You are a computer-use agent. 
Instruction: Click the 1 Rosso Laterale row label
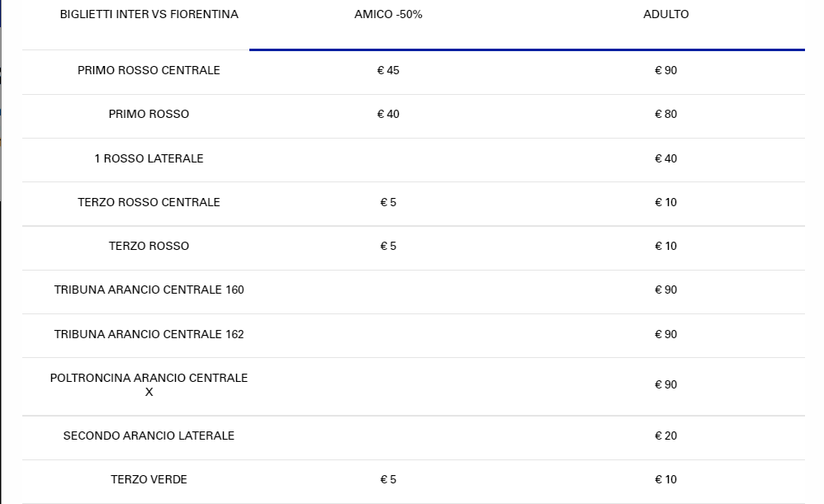[x=149, y=158]
